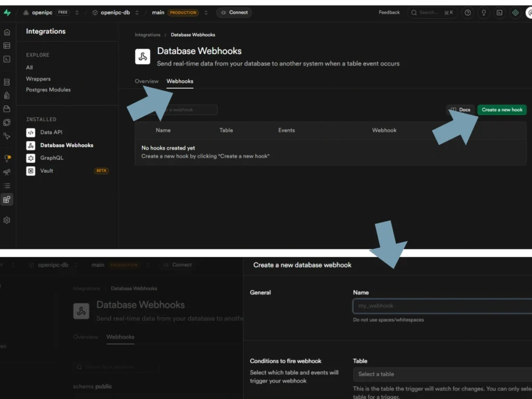
Task: Click the Events column header
Action: (286, 130)
